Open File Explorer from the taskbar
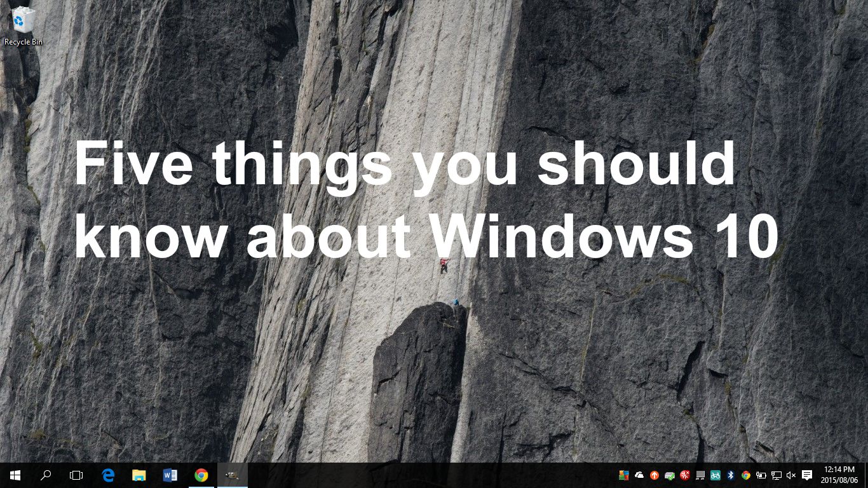Image resolution: width=868 pixels, height=488 pixels. coord(139,475)
